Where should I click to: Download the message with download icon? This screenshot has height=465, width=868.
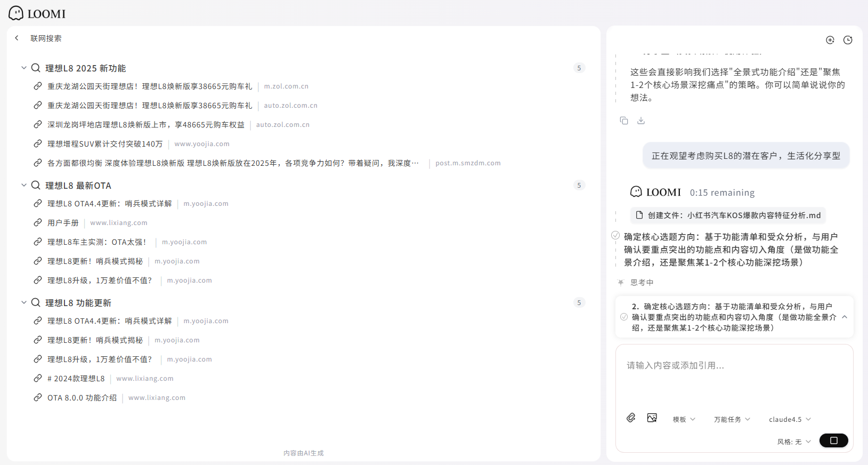[x=641, y=121]
